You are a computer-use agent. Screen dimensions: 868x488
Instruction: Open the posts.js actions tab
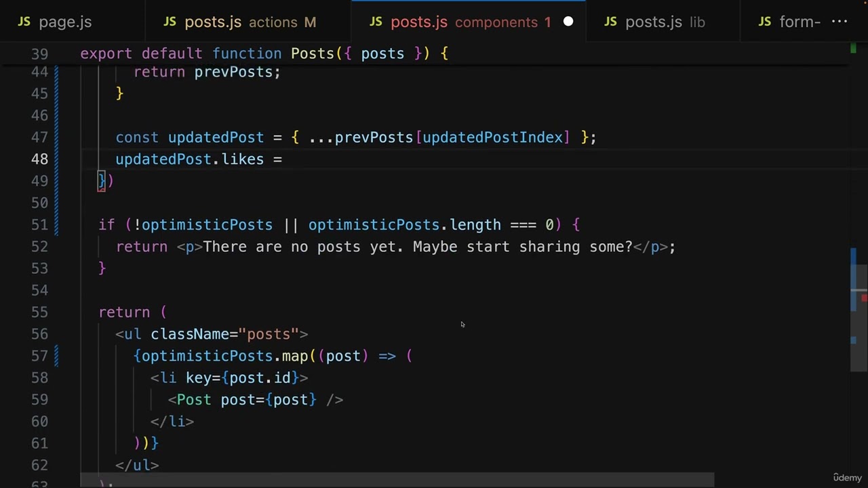point(248,22)
